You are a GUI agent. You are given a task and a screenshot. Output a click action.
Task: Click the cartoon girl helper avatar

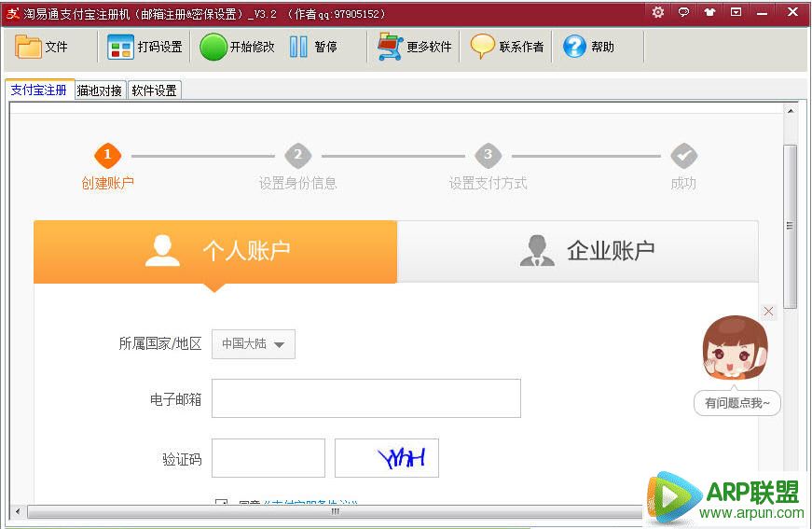735,347
